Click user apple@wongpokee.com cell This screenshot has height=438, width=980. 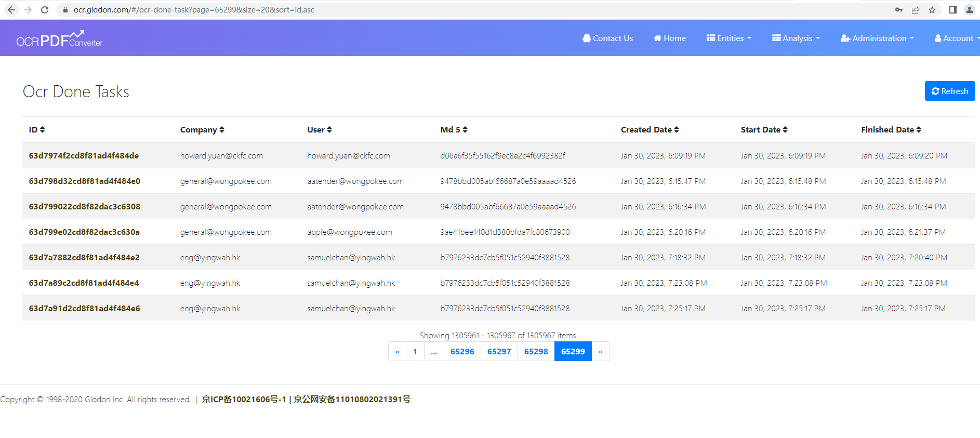point(350,232)
